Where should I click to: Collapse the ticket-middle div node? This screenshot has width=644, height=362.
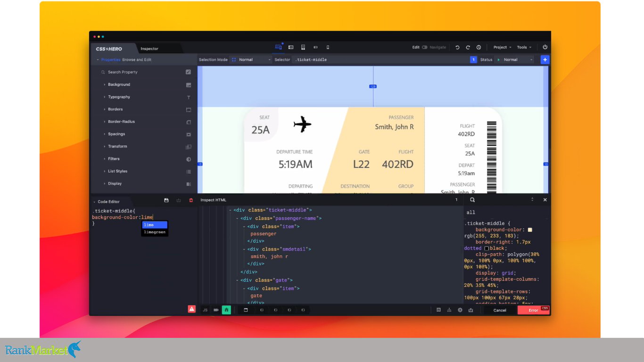(231, 210)
